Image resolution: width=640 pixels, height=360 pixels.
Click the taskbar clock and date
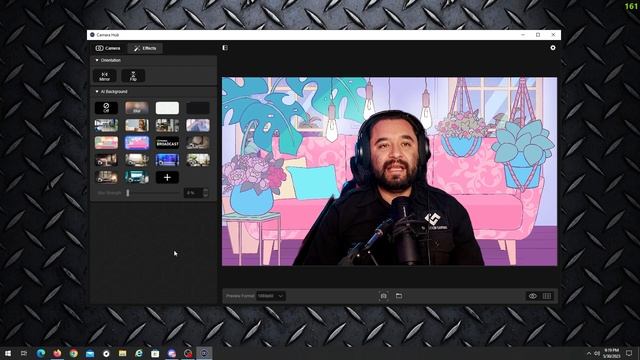tap(611, 353)
